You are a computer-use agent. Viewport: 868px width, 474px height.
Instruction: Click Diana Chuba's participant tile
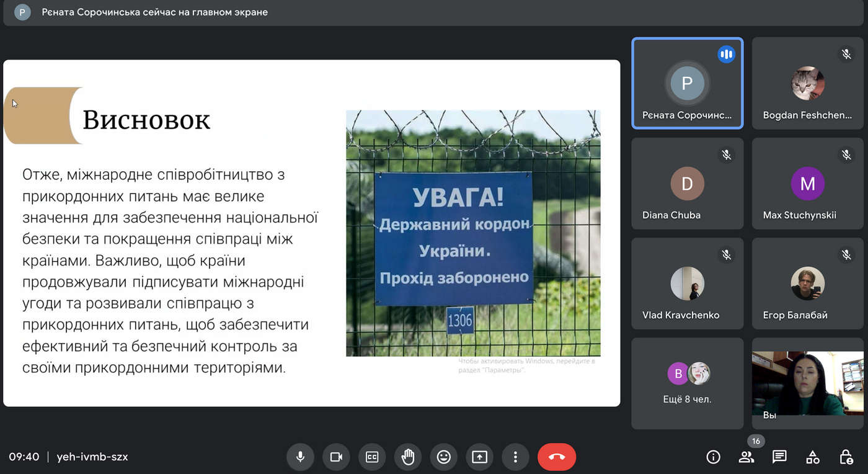687,184
